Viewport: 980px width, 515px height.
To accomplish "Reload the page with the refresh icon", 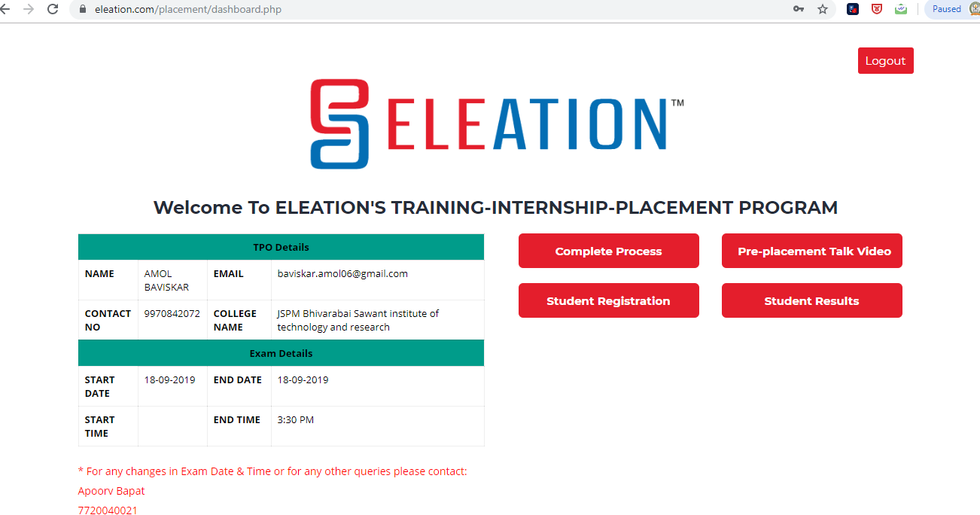I will point(53,9).
